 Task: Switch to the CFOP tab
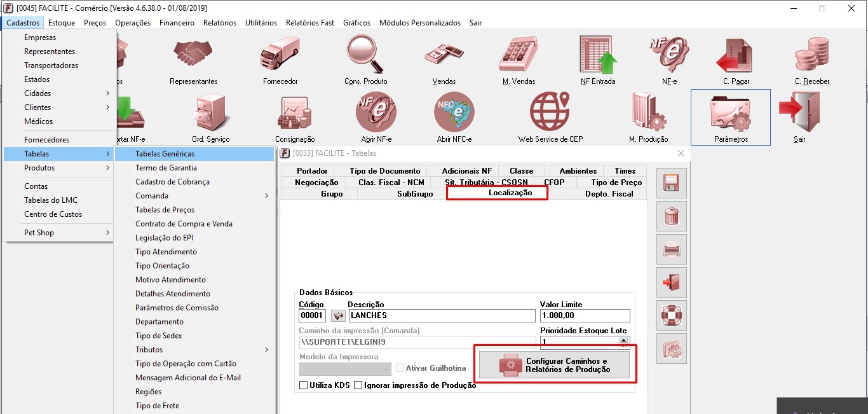[x=555, y=183]
